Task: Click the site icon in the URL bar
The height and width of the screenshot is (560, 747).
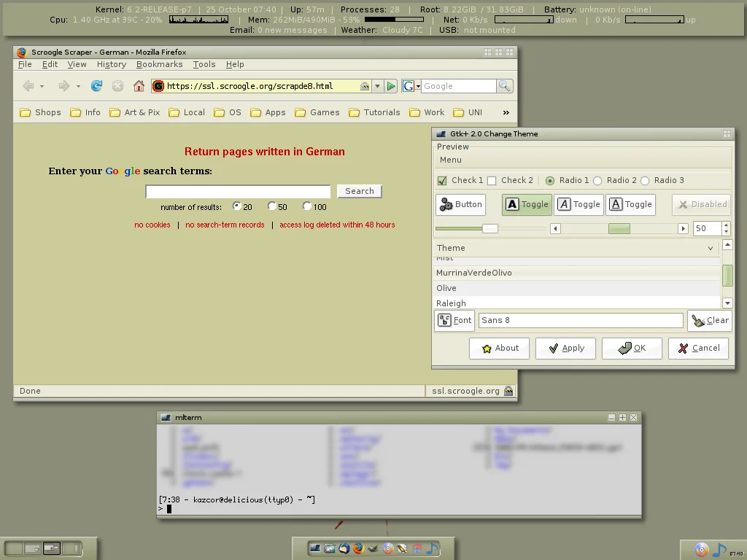Action: click(158, 86)
